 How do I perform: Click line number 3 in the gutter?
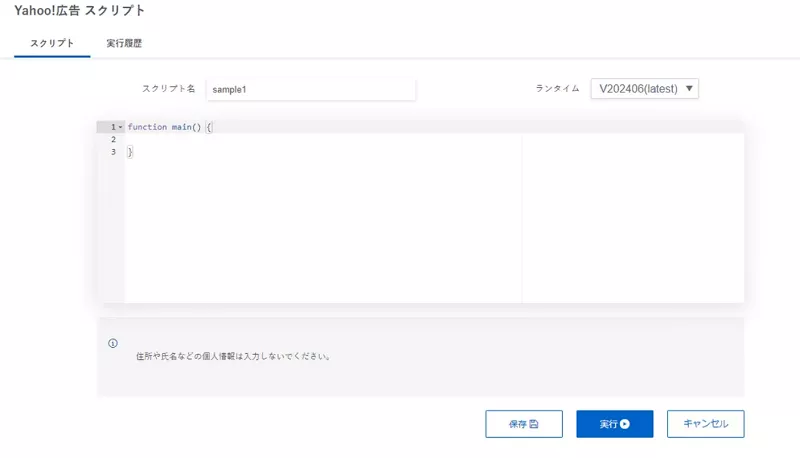coord(113,153)
